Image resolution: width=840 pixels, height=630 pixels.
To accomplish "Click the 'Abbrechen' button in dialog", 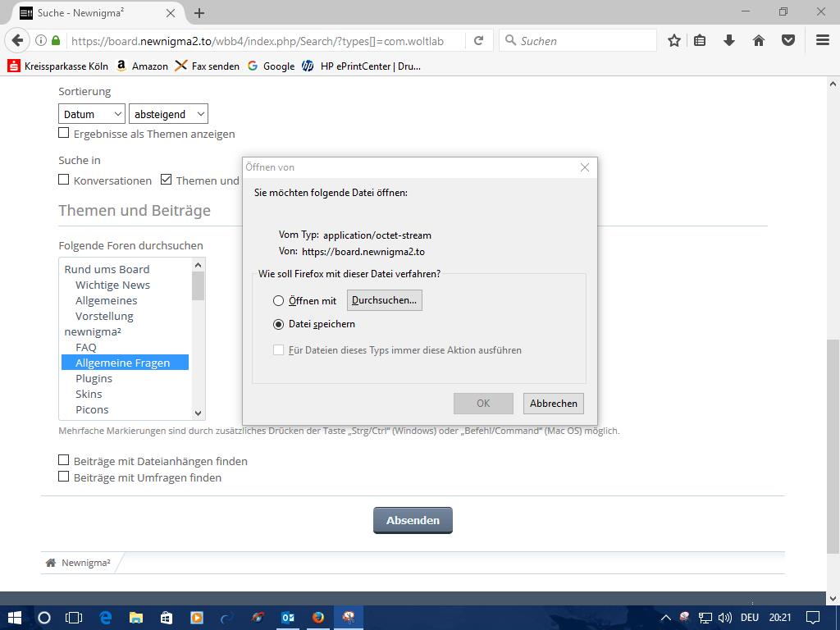I will [x=553, y=403].
